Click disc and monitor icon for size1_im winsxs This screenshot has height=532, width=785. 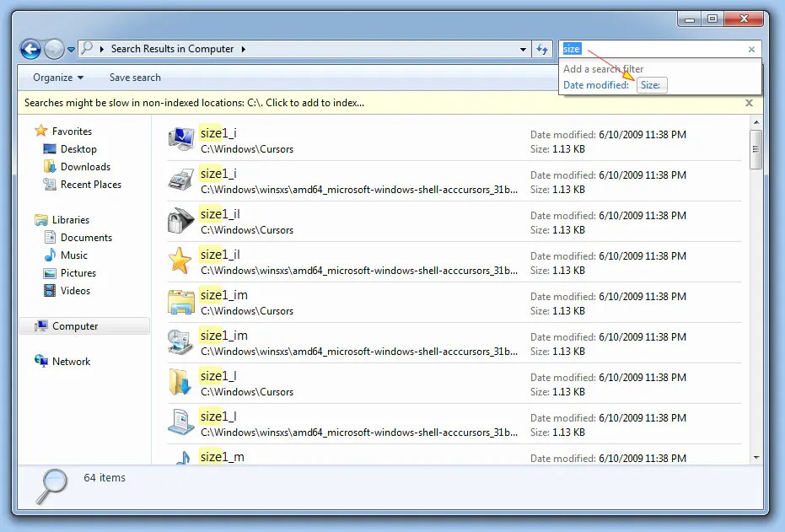[x=180, y=342]
